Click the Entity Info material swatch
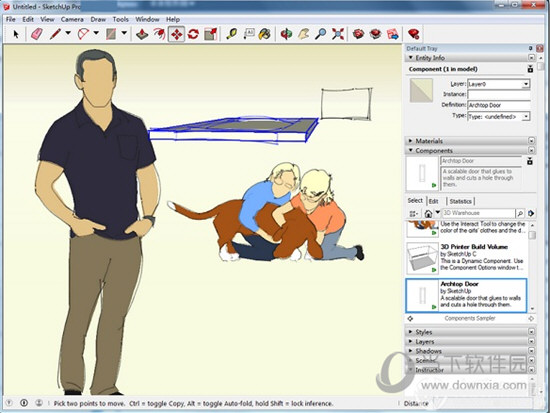This screenshot has height=413, width=550. (421, 91)
